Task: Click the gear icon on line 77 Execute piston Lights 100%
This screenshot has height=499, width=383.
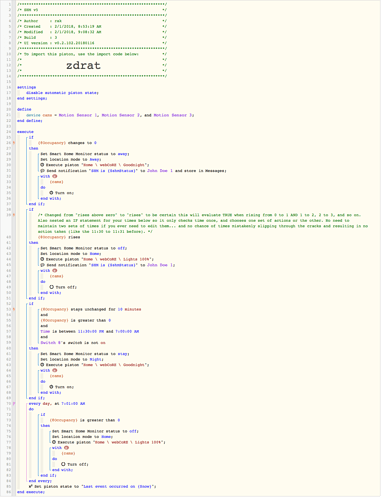Action: tap(54, 442)
